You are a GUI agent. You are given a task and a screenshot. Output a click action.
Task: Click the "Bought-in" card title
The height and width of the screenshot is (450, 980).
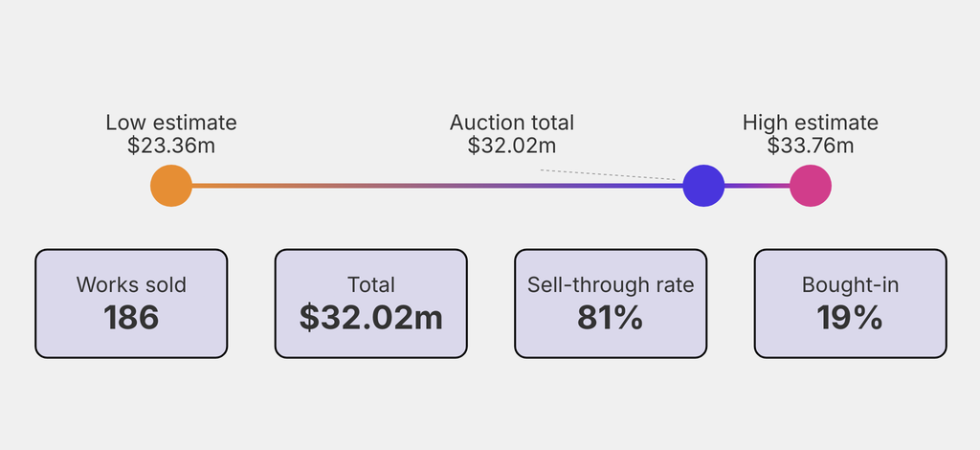click(x=851, y=284)
